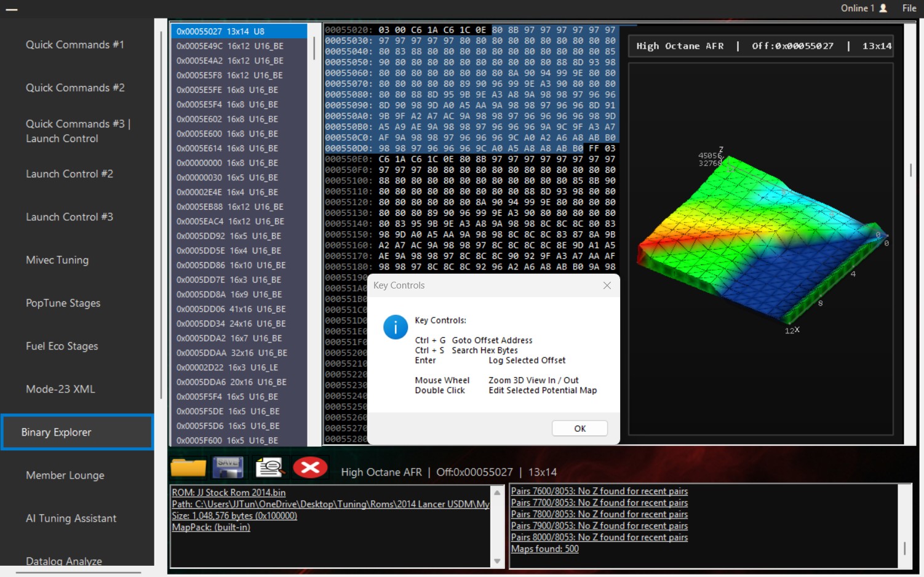
Task: Click the blue info icon in Key Controls
Action: (x=396, y=327)
